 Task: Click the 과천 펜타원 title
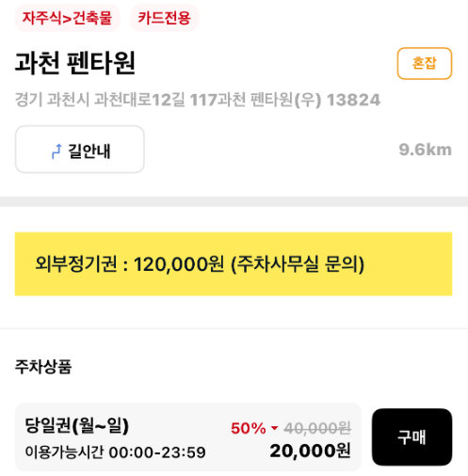click(75, 63)
